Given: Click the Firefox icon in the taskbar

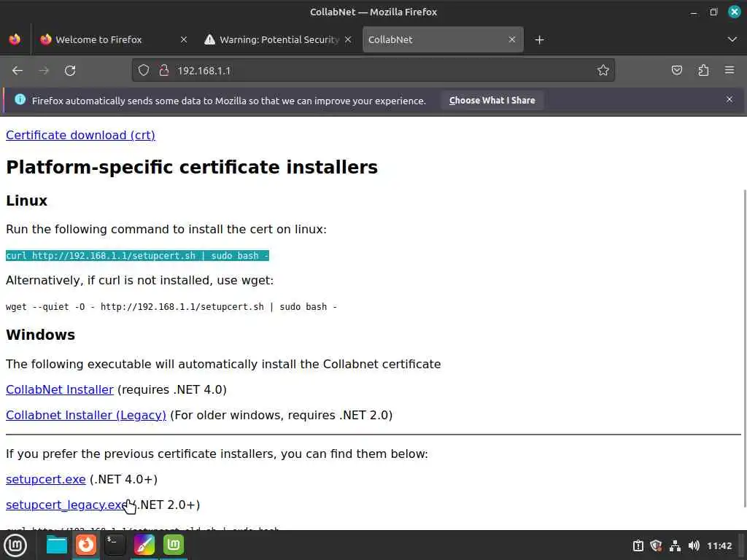Looking at the screenshot, I should (86, 545).
